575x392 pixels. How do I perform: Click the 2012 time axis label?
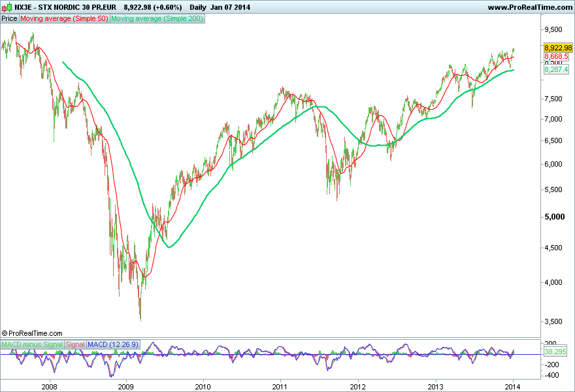tap(358, 387)
